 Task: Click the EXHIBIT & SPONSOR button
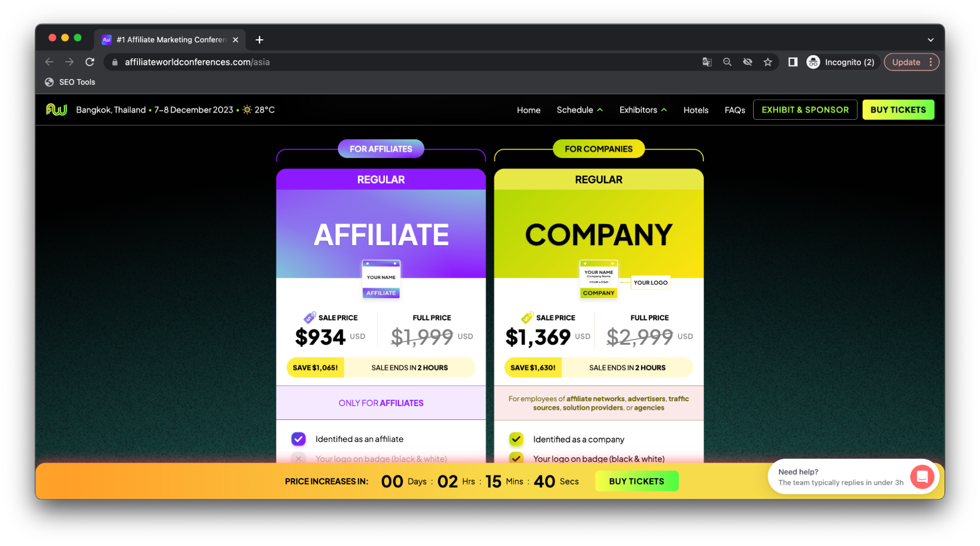pos(804,109)
